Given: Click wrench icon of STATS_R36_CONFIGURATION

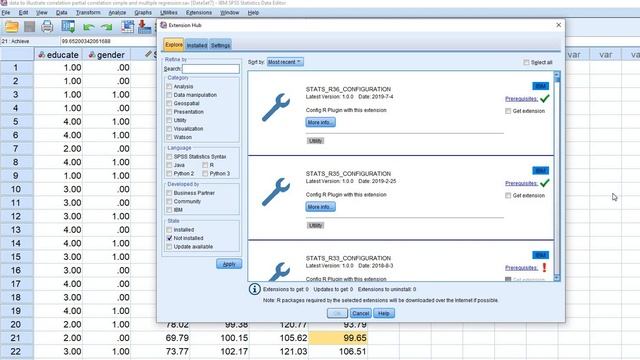Looking at the screenshot, I should (276, 107).
